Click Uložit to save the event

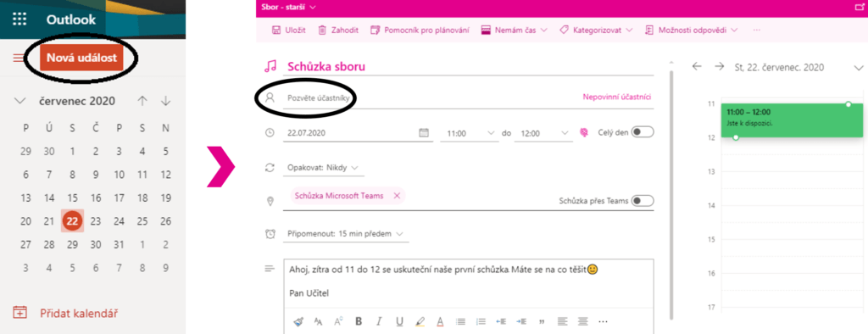288,30
